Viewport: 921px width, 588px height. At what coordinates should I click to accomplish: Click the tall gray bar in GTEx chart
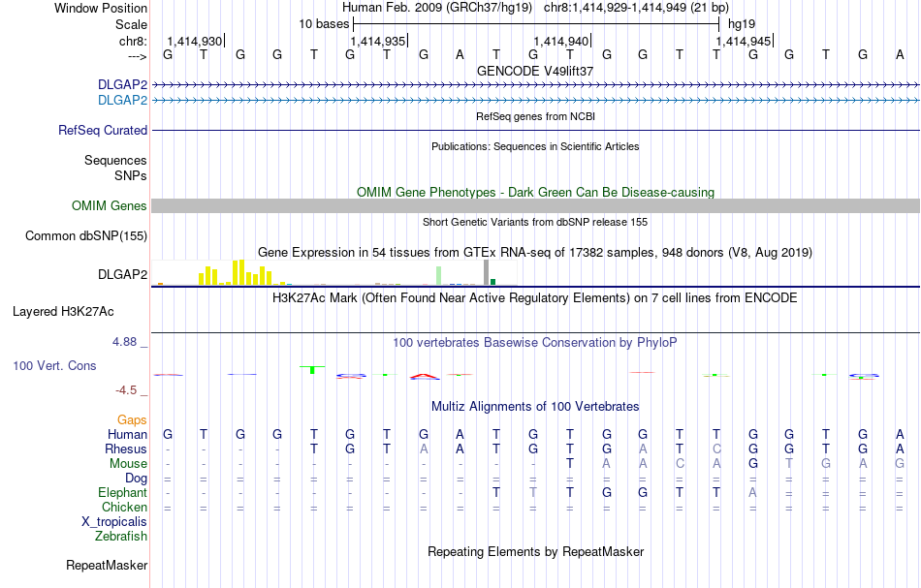[x=486, y=272]
